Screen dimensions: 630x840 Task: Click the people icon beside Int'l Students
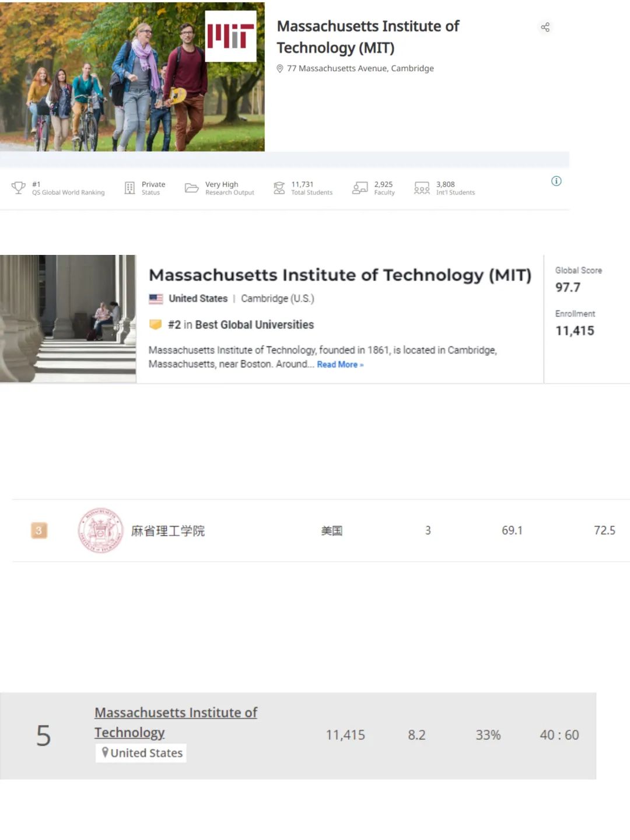422,188
